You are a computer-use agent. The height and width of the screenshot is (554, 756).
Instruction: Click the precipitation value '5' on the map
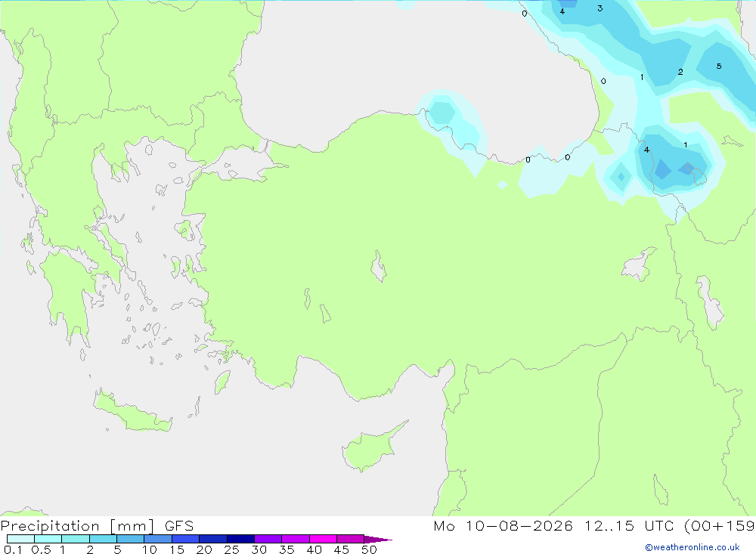[x=719, y=66]
